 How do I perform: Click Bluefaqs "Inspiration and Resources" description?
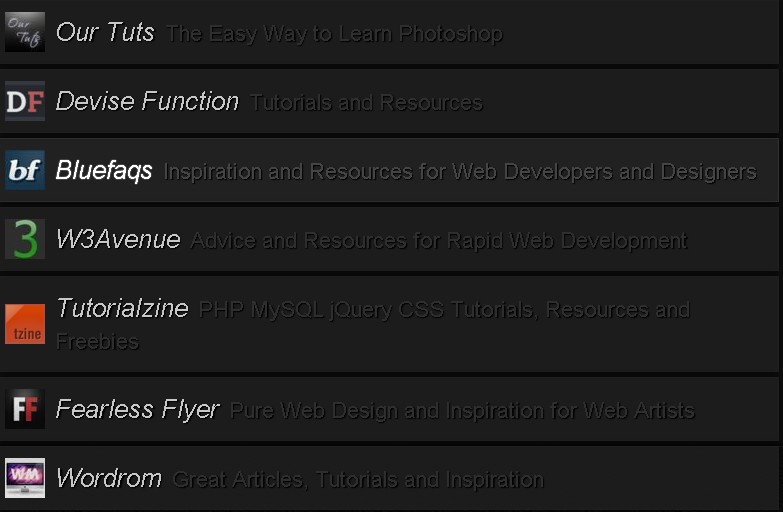(459, 172)
